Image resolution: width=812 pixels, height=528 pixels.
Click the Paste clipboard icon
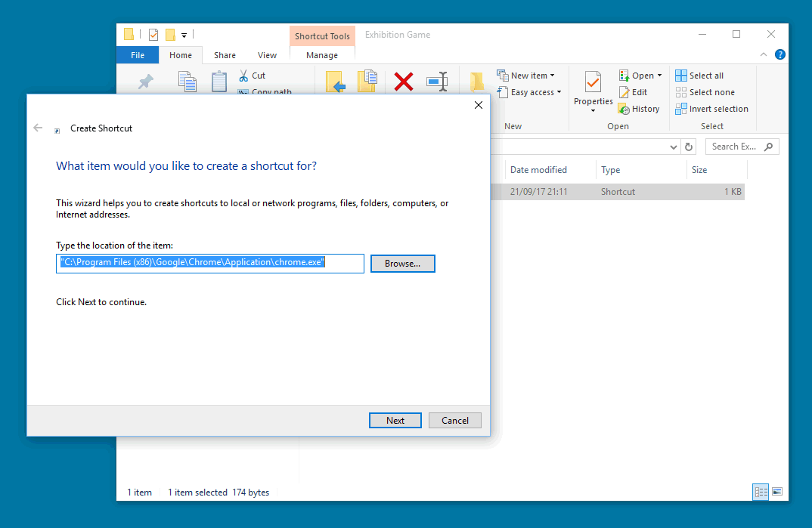[219, 82]
